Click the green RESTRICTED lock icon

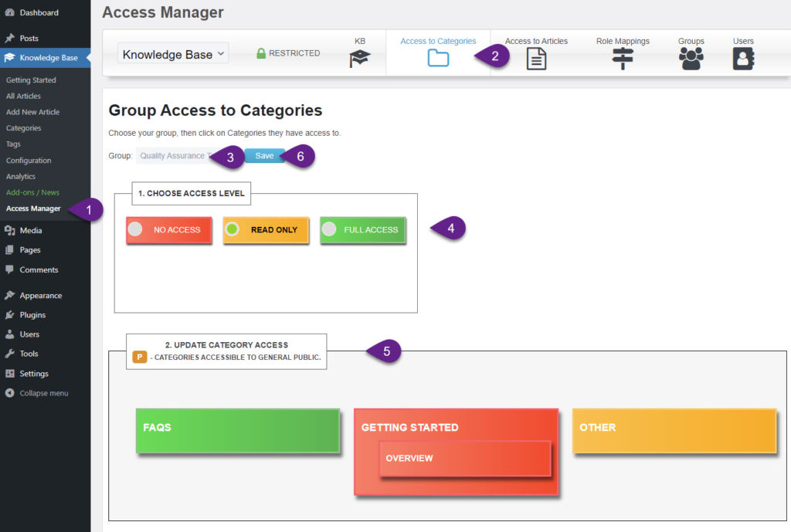click(x=261, y=53)
